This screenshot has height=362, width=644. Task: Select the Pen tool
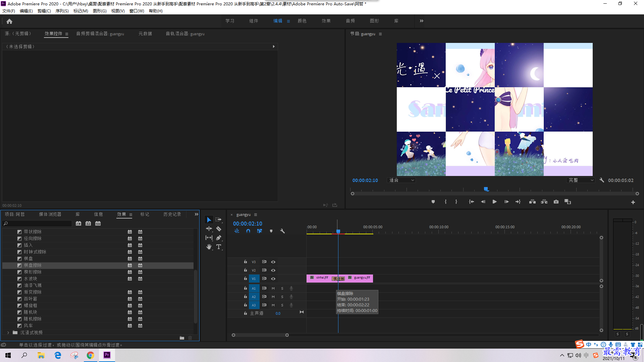(219, 238)
